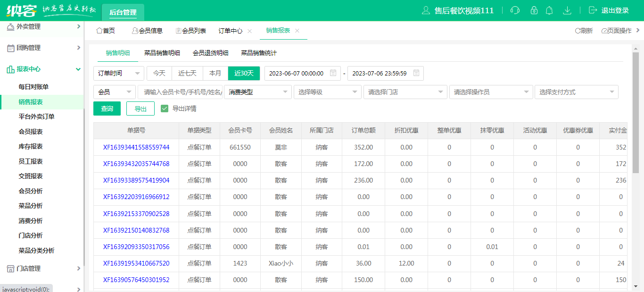644x292 pixels.
Task: Select the 今天 date range option
Action: (159, 73)
